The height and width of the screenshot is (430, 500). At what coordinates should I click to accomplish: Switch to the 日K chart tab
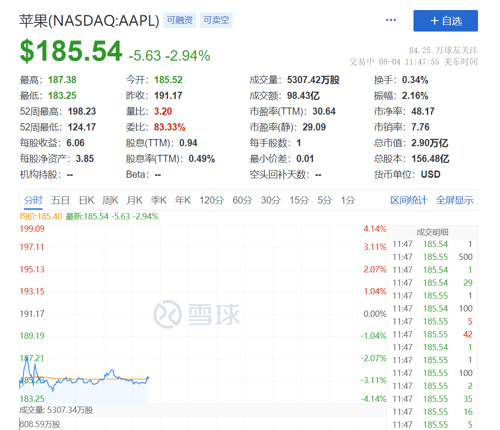(86, 200)
